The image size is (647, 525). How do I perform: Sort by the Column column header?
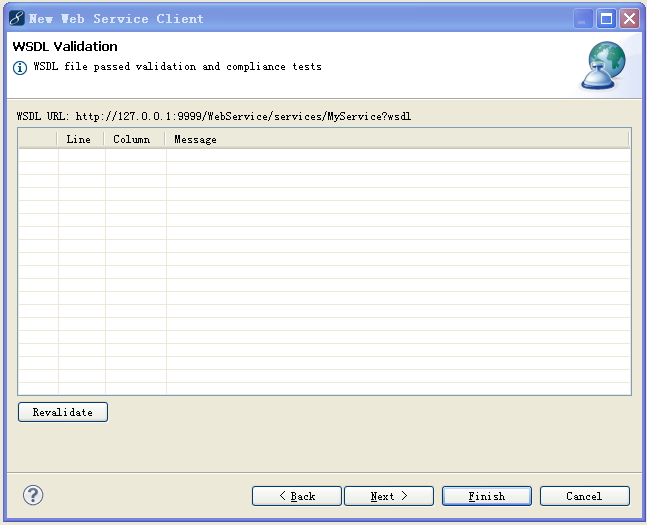134,139
